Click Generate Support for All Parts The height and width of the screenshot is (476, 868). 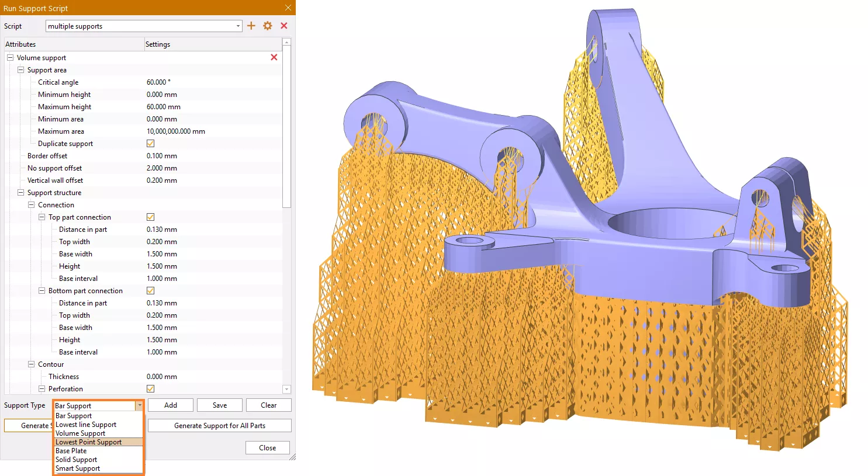pyautogui.click(x=219, y=426)
